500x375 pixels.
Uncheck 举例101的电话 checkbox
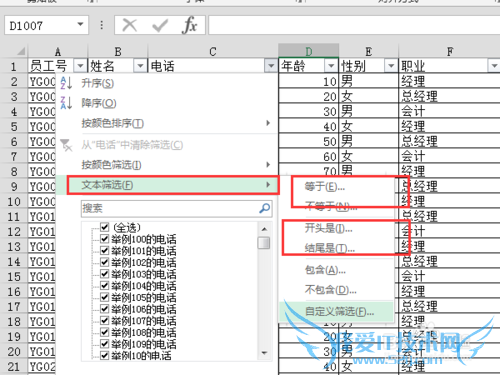pos(105,251)
